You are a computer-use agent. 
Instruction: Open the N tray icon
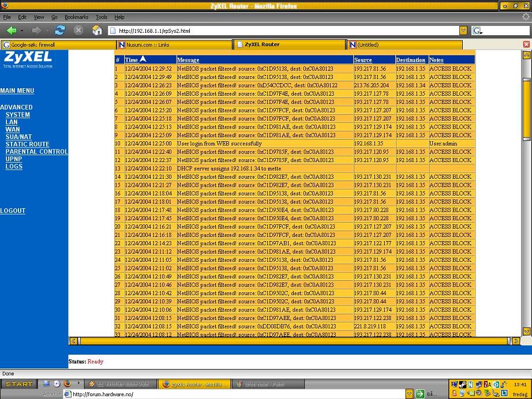point(470,385)
